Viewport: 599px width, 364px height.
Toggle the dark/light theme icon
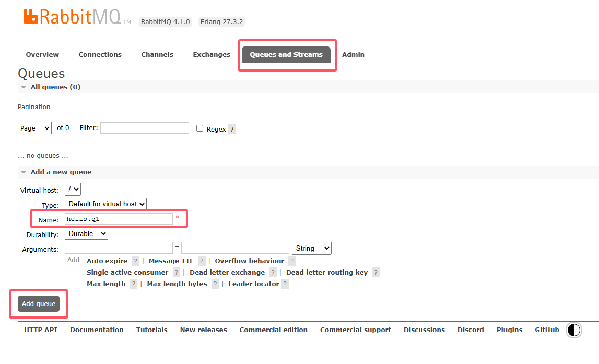click(573, 330)
